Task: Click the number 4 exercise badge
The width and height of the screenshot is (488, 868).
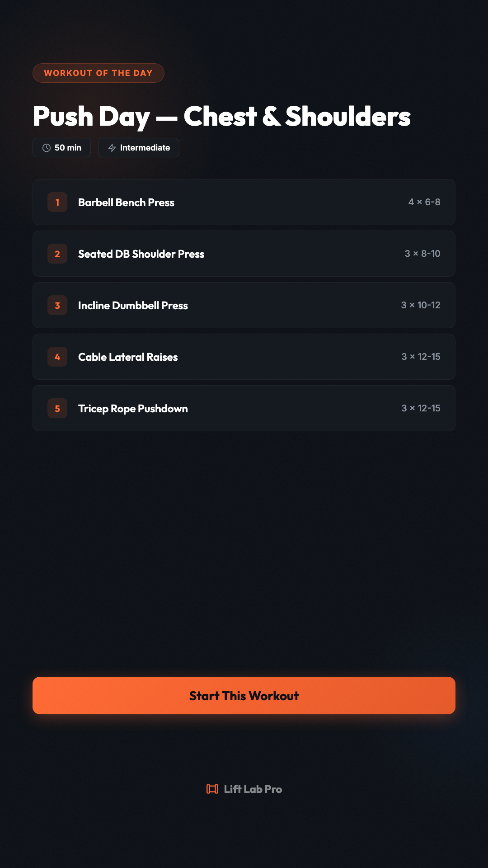Action: pyautogui.click(x=57, y=357)
